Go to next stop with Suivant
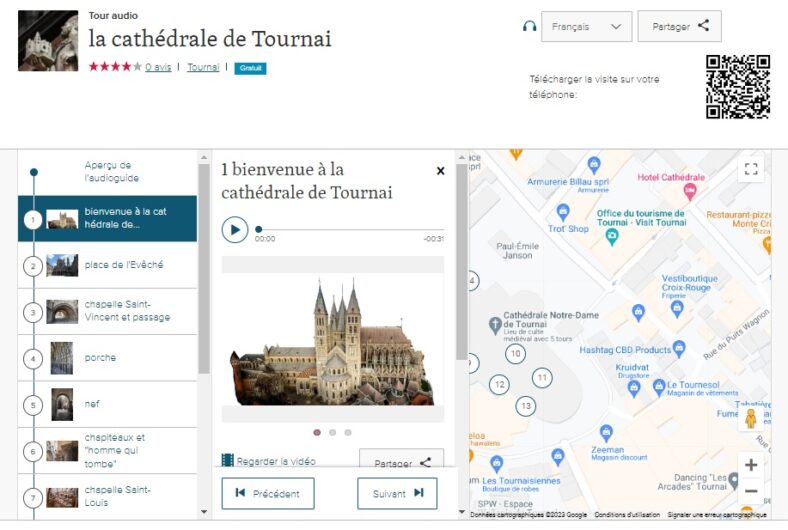788x530 pixels. [x=397, y=493]
